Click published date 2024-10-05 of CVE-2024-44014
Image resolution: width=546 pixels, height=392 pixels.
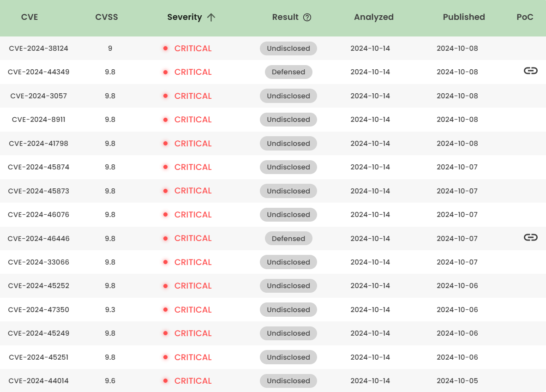tap(457, 381)
